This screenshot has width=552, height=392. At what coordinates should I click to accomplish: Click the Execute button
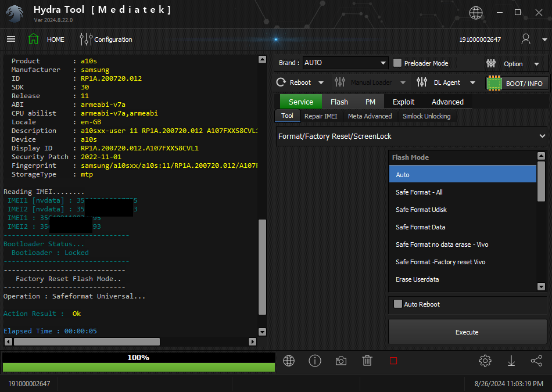(467, 332)
